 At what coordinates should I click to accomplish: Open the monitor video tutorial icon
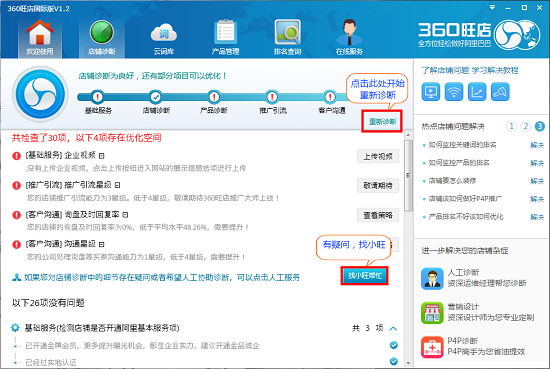tap(430, 92)
